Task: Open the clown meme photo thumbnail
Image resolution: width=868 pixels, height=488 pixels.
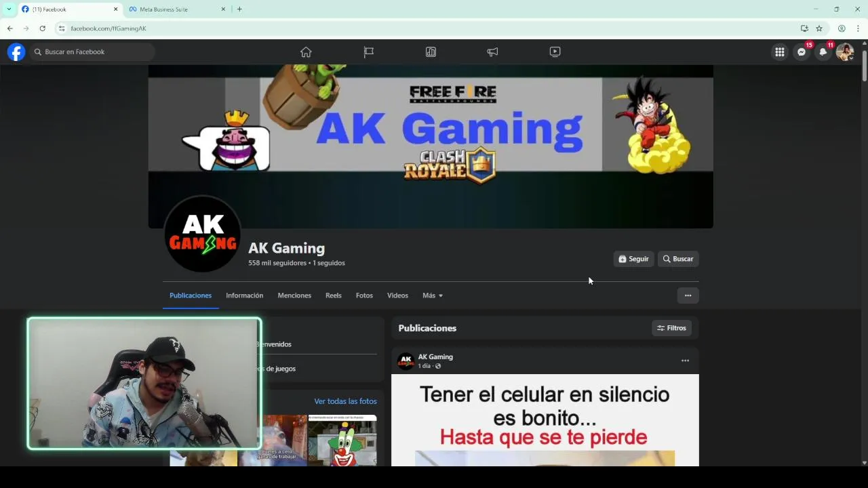Action: pos(342,441)
